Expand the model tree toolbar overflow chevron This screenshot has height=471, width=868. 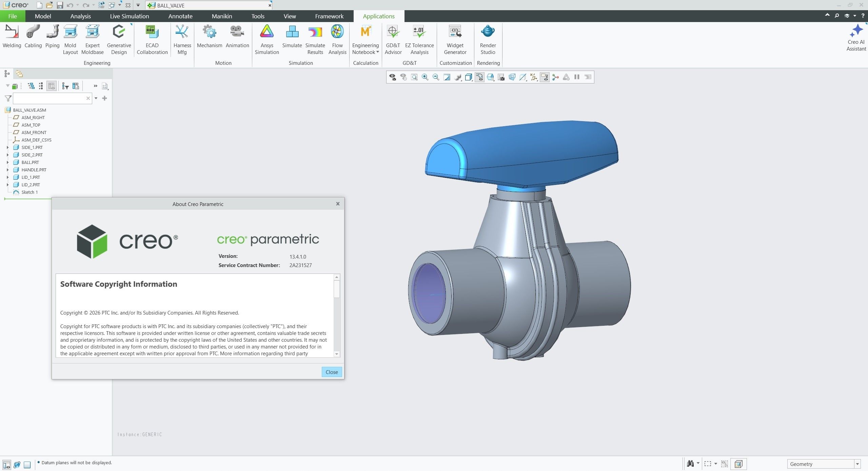point(95,86)
